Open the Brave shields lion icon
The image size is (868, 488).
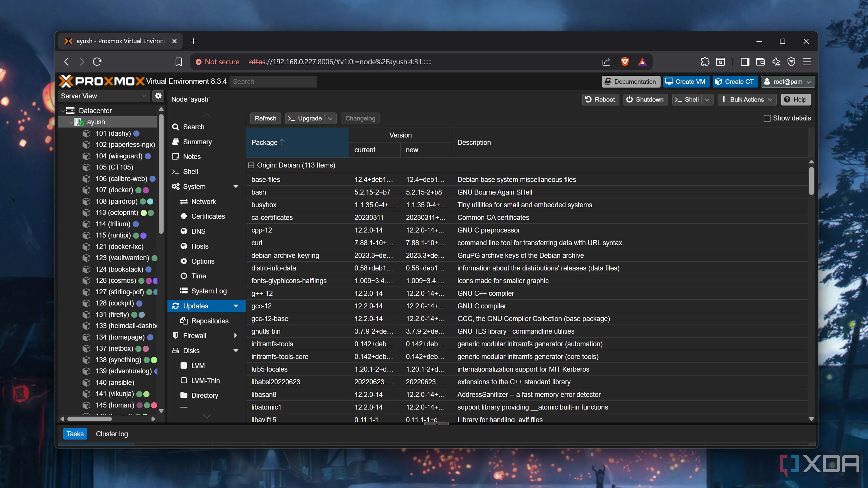coord(625,62)
